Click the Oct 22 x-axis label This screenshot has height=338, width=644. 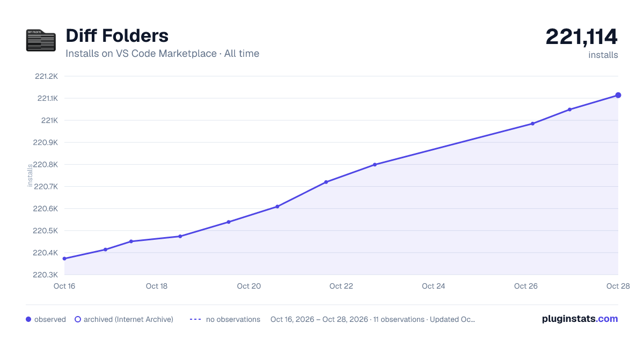click(341, 286)
